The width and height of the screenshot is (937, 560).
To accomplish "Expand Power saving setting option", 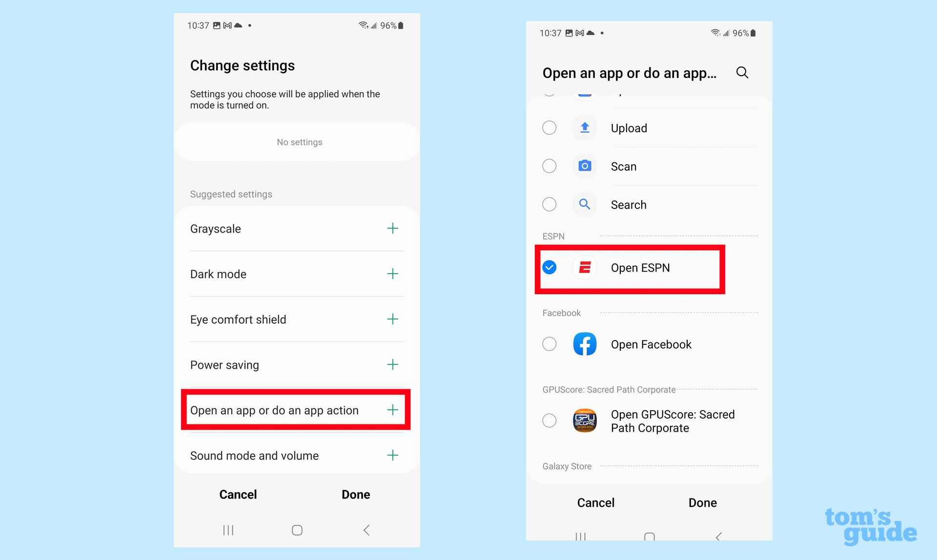I will pos(393,365).
